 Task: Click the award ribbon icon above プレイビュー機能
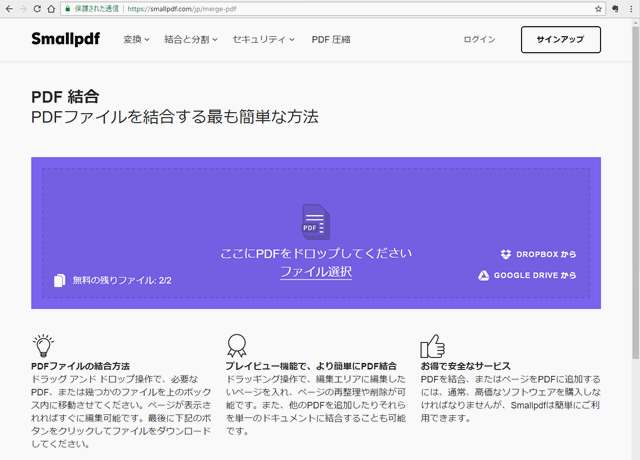237,346
